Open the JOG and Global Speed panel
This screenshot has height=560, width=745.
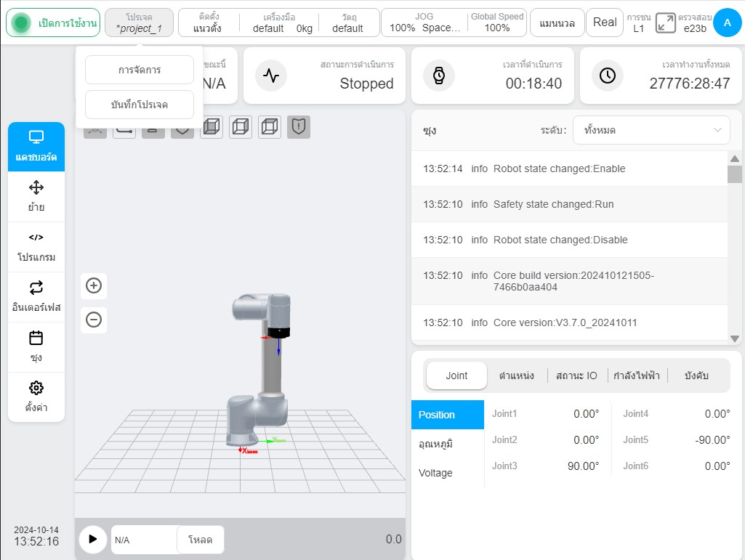pos(454,23)
